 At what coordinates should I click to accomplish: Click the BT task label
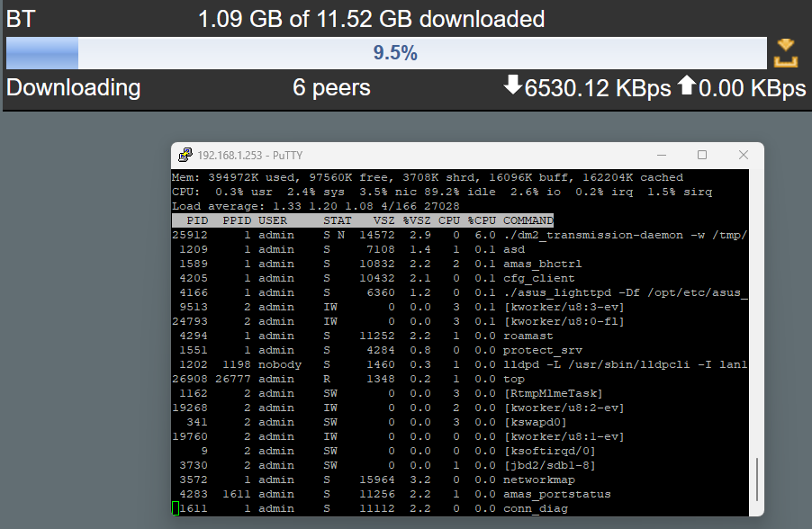(21, 19)
